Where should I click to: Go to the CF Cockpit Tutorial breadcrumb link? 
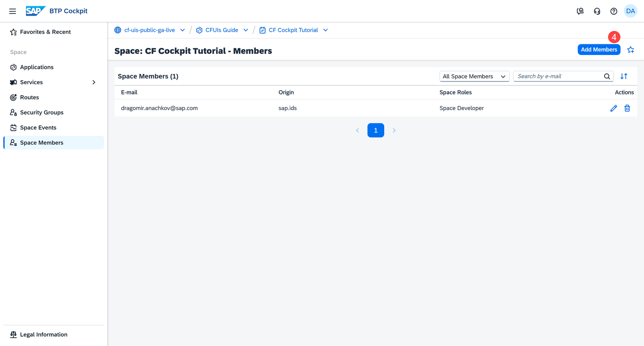[293, 30]
